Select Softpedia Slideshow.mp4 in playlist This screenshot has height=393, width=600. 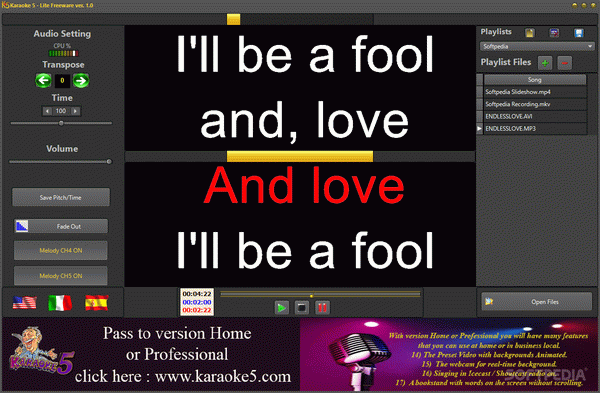point(535,92)
